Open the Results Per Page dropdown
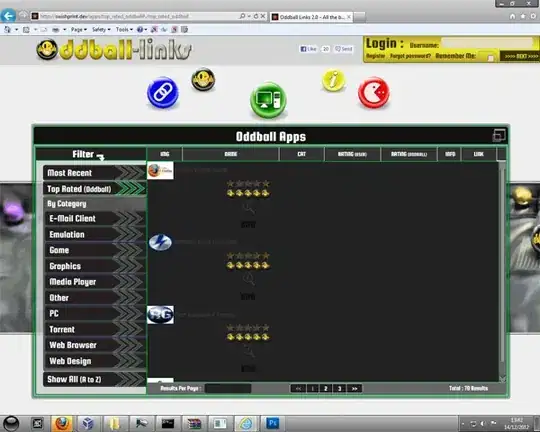This screenshot has width=540, height=432. coord(228,389)
